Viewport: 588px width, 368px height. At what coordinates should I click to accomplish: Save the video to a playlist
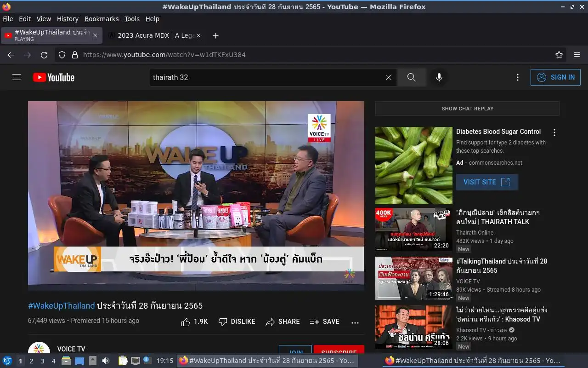click(x=324, y=322)
